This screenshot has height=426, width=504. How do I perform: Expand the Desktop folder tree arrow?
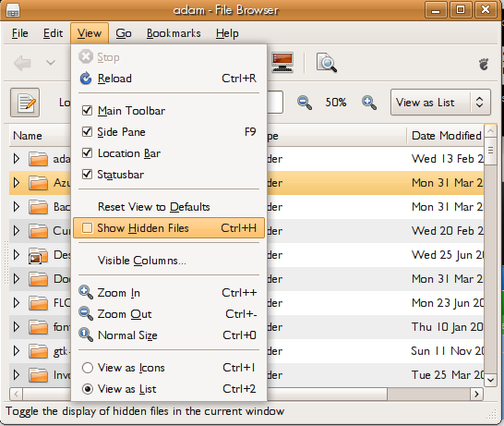click(x=17, y=255)
